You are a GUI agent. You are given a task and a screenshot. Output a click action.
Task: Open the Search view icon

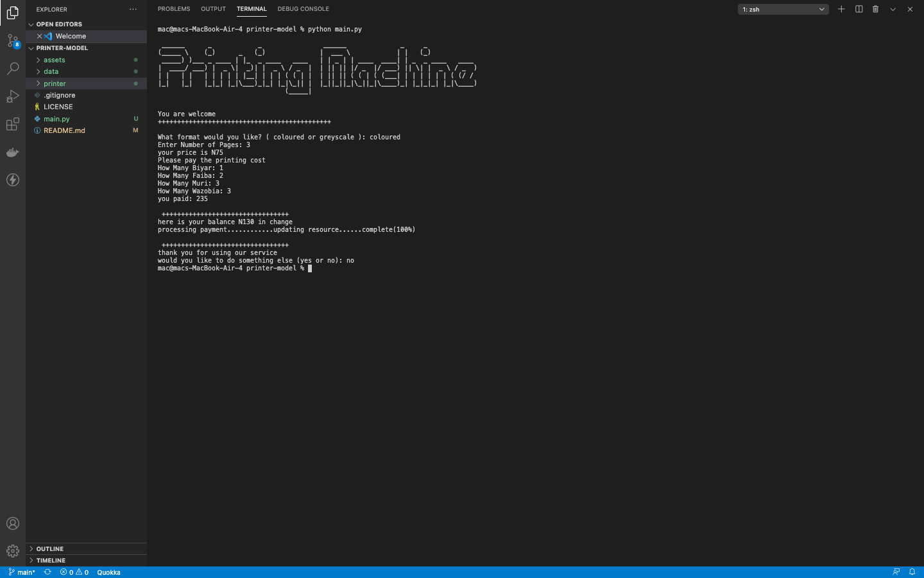[13, 69]
